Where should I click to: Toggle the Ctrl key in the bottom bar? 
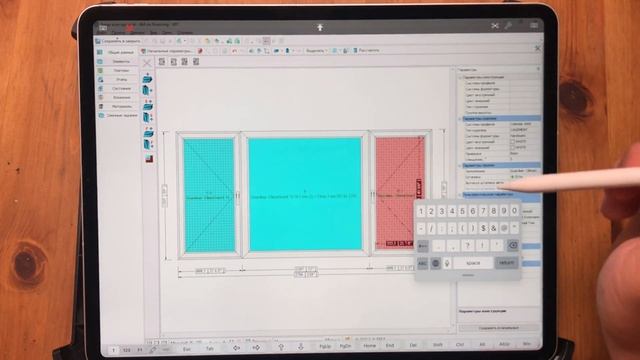click(x=460, y=344)
